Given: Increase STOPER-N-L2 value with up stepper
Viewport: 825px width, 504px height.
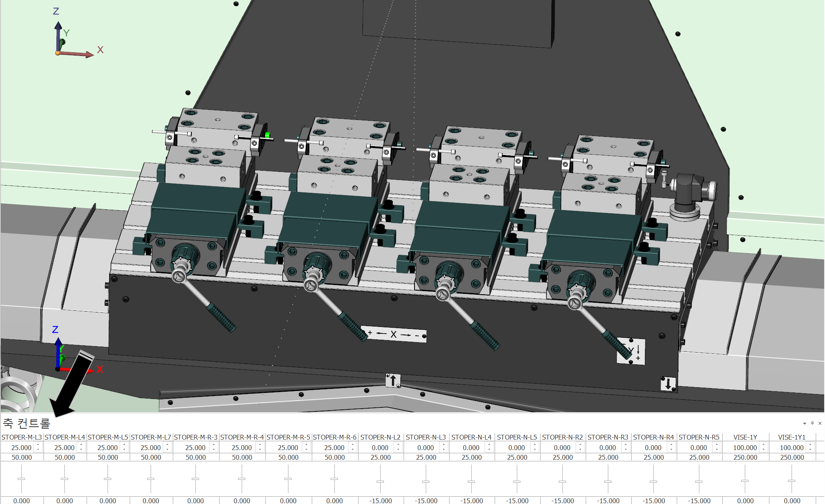Looking at the screenshot, I should click(x=398, y=445).
